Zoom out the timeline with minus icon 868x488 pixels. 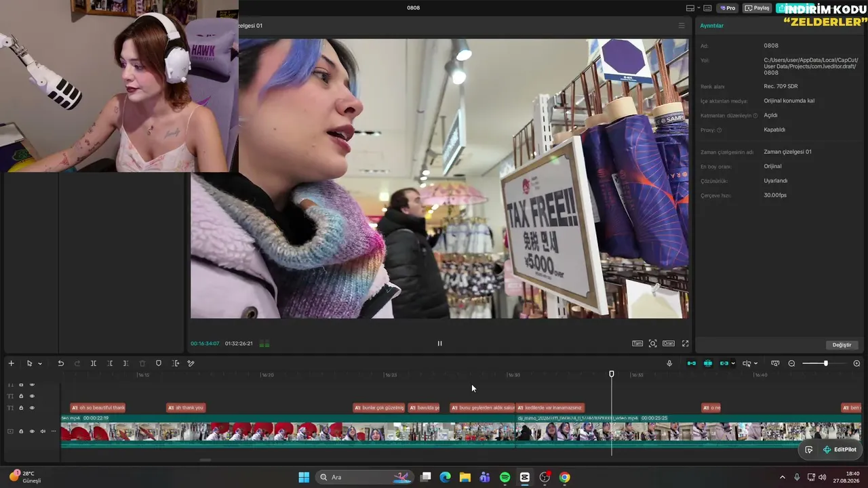[x=791, y=363]
